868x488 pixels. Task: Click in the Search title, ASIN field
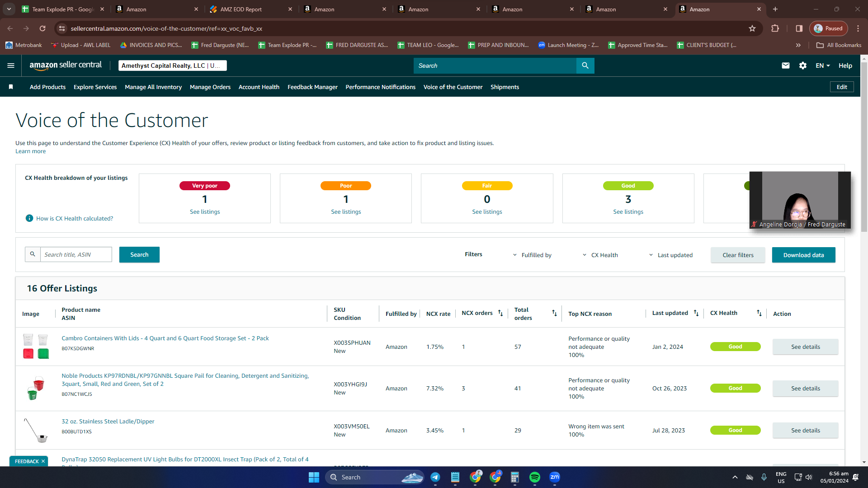click(76, 254)
